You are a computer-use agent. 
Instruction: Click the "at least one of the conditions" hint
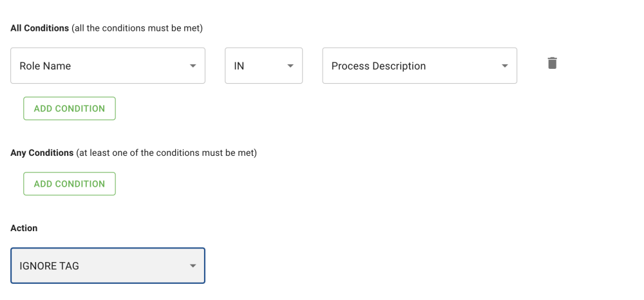[166, 153]
